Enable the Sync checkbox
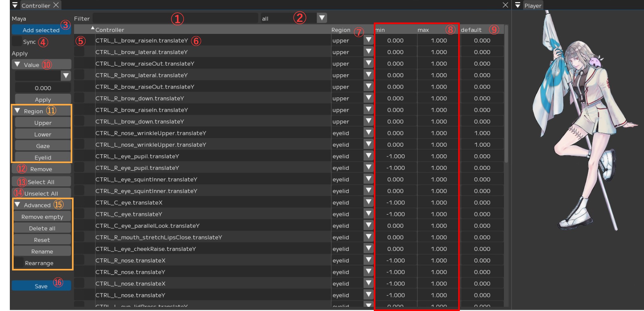644x311 pixels. pos(16,41)
